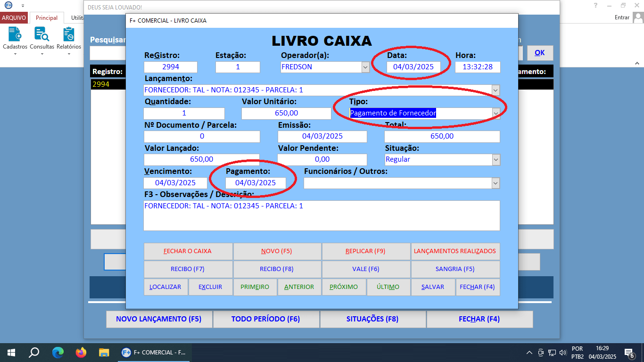Click the Hora field 13:32:28

coord(478,67)
